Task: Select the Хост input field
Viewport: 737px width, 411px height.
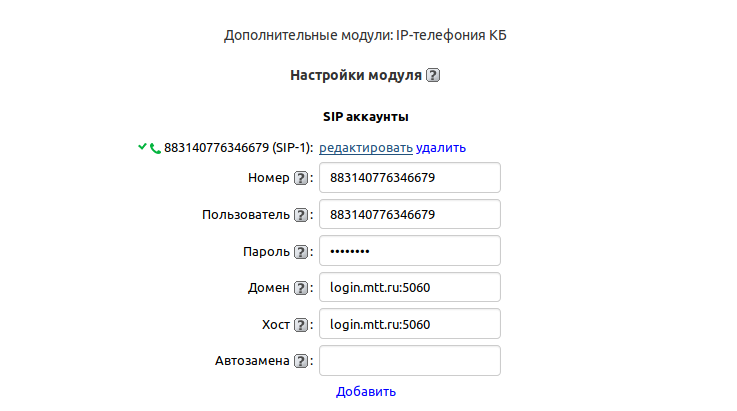Action: click(409, 324)
